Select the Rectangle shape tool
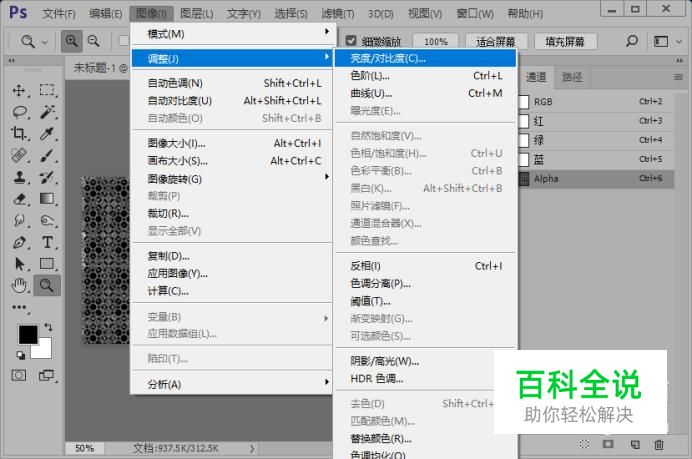This screenshot has height=459, width=692. pyautogui.click(x=47, y=263)
